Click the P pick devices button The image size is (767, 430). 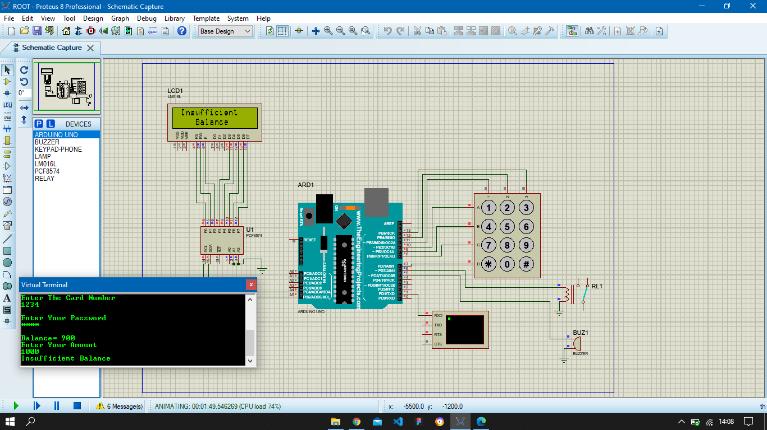(x=40, y=124)
